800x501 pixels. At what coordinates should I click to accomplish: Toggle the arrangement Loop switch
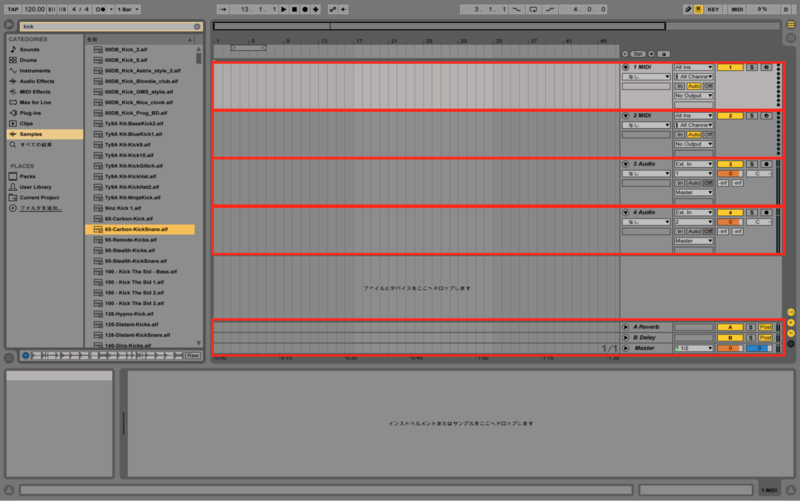[533, 9]
